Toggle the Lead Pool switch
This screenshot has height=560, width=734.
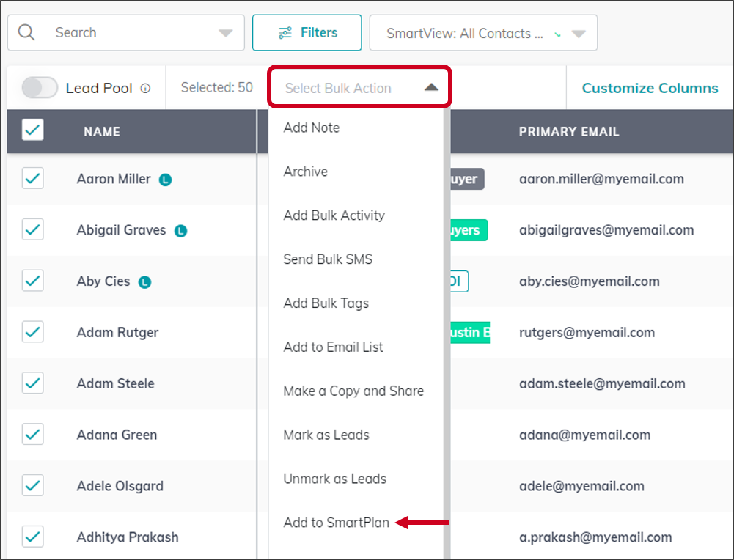(x=40, y=87)
